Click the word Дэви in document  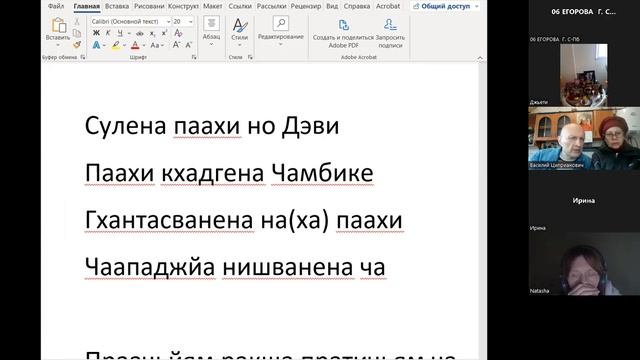(311, 126)
